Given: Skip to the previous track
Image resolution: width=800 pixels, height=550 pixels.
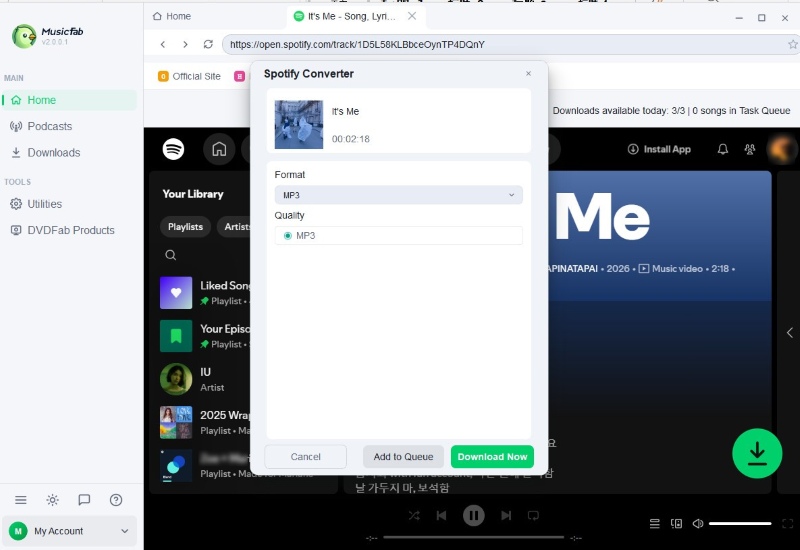Looking at the screenshot, I should [x=442, y=516].
